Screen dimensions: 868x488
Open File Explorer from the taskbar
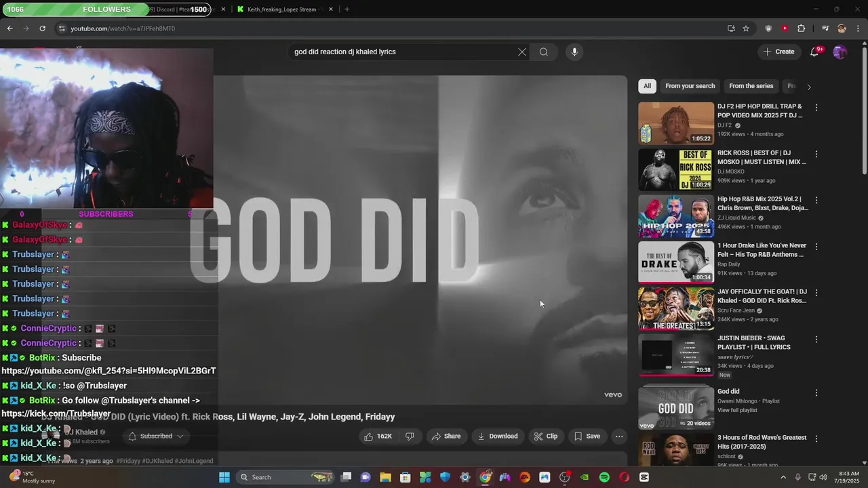coord(385,477)
